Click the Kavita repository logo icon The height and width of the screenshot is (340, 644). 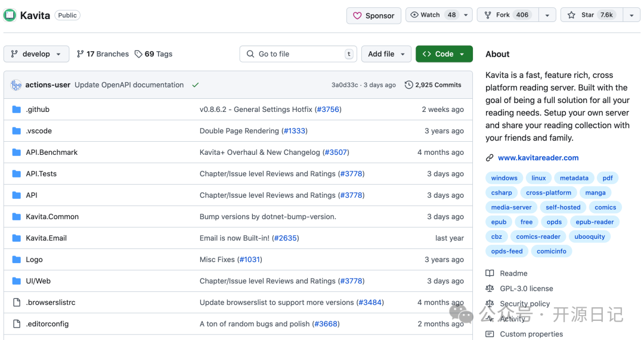click(x=10, y=15)
